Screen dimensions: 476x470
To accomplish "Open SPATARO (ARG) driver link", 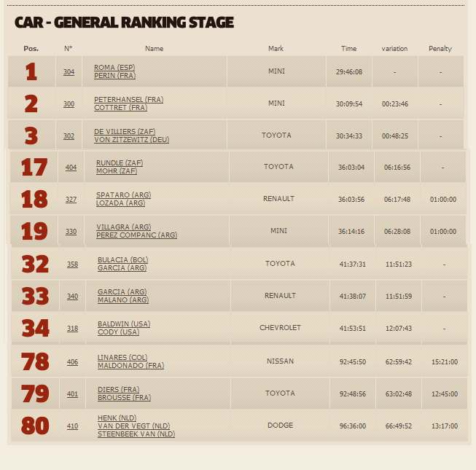I will 123,195.
